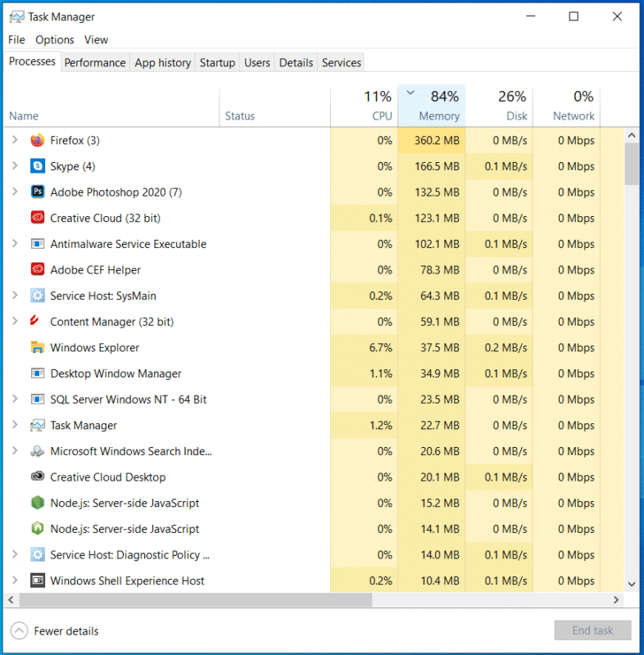Click the Creative Cloud (32 bit) icon

tap(38, 218)
